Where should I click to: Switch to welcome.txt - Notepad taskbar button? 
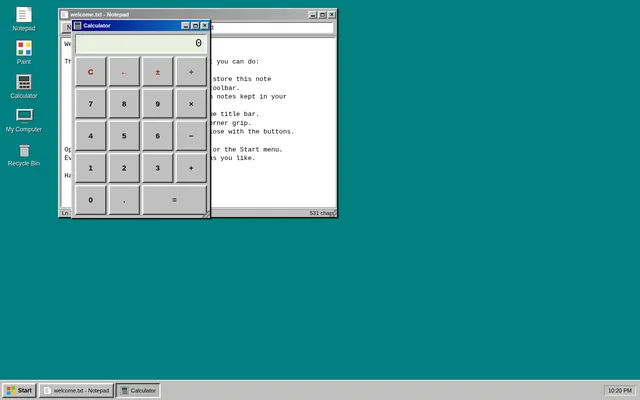click(76, 391)
